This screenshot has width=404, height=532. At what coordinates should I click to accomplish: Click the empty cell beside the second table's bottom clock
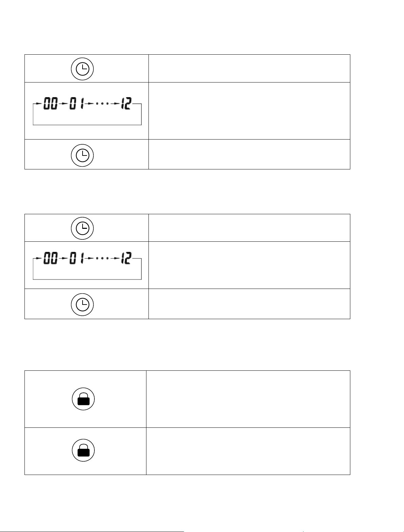[x=249, y=304]
